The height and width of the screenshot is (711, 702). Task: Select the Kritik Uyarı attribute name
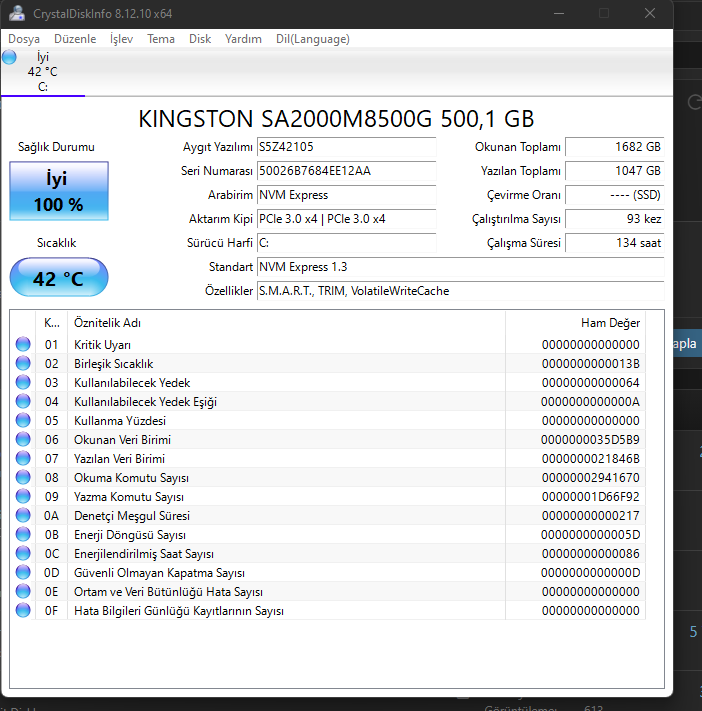point(102,345)
